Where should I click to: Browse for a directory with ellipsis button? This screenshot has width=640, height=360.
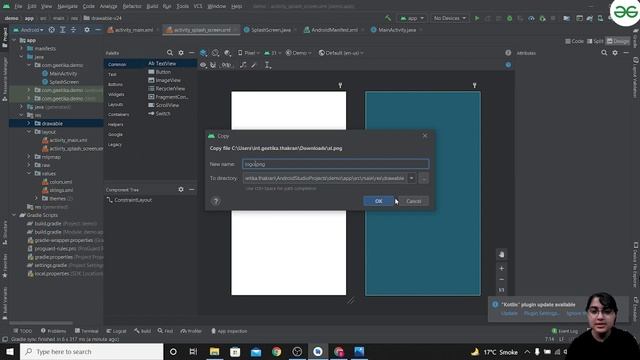coord(424,178)
